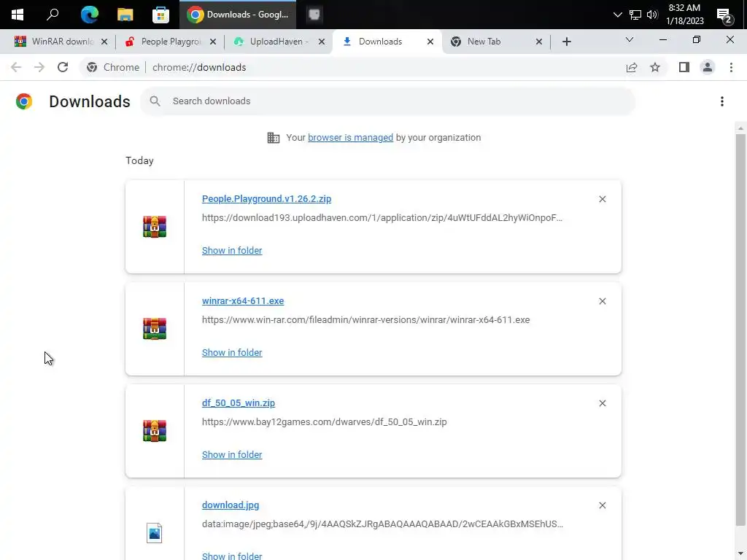
Task: Show People.Playground zip in folder
Action: [x=231, y=251]
